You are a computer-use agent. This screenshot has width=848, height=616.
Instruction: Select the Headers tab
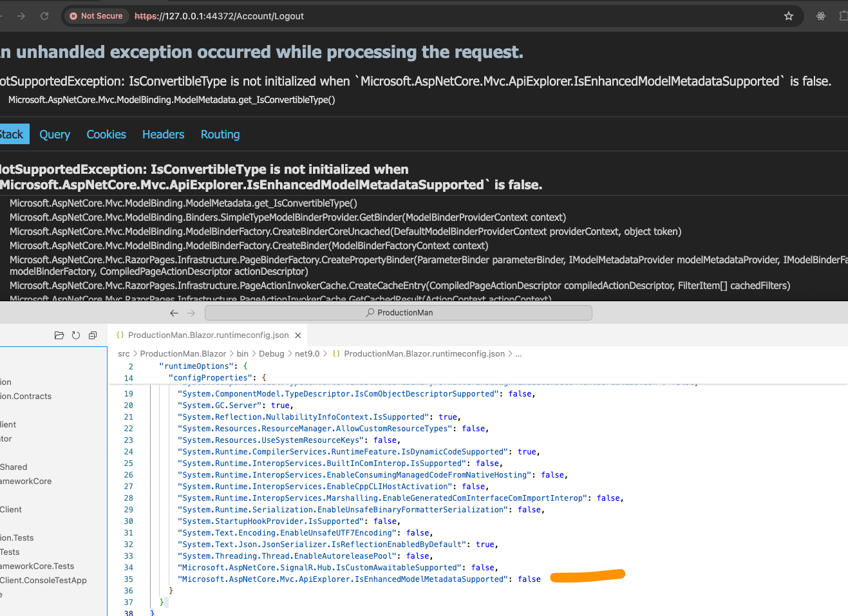tap(163, 135)
